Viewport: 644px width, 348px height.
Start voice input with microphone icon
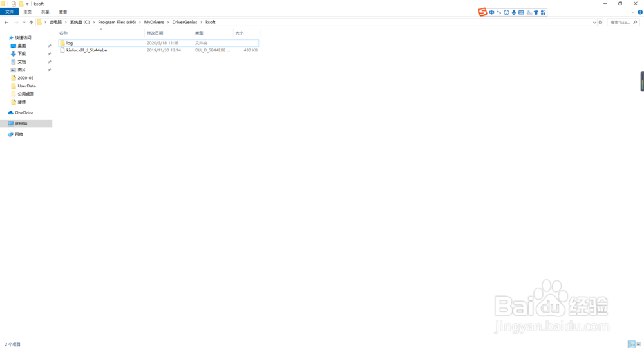coord(514,12)
